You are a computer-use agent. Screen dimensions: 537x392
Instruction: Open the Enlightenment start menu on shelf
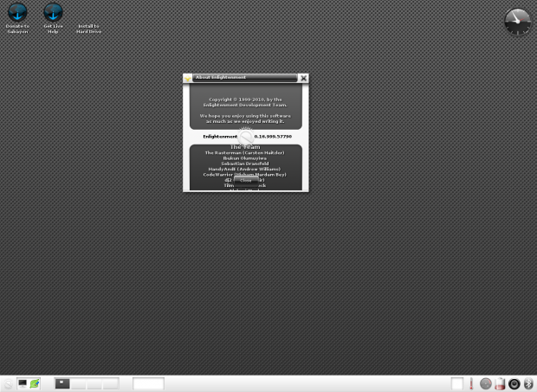pos(8,384)
